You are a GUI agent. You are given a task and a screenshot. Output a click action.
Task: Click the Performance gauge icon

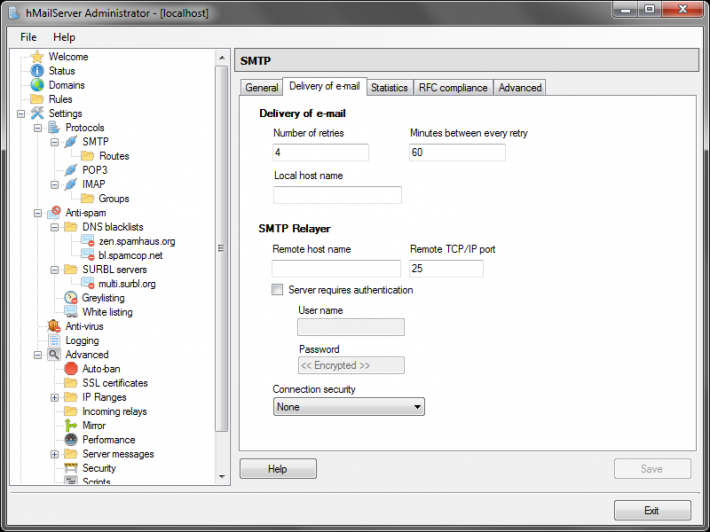point(71,440)
